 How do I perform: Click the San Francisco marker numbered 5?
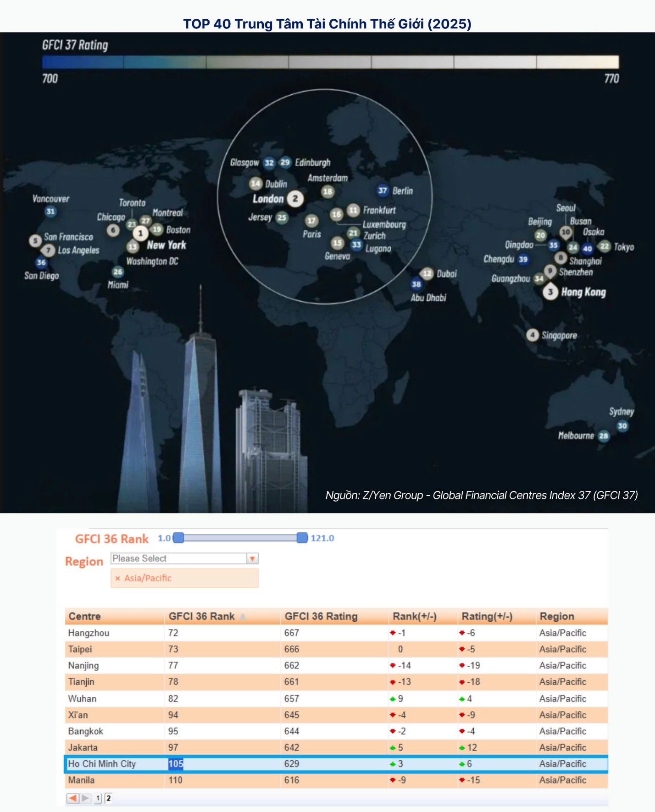(35, 240)
